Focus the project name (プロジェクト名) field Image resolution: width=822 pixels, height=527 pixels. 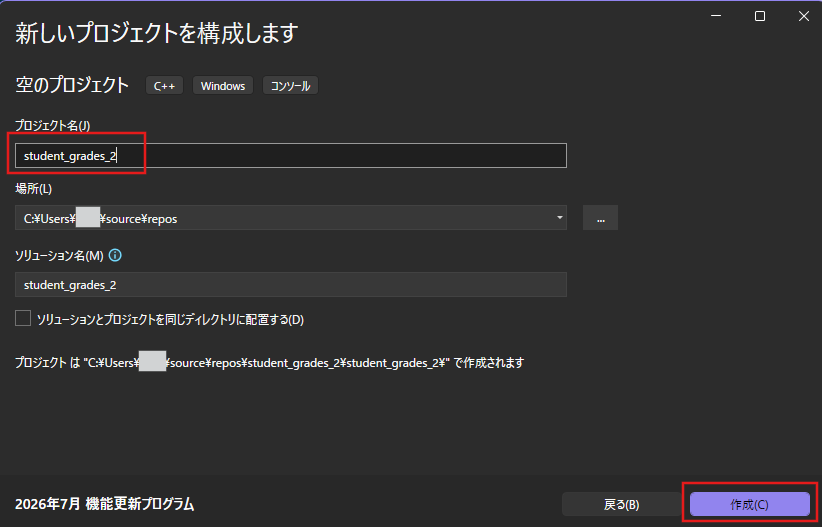(x=290, y=156)
